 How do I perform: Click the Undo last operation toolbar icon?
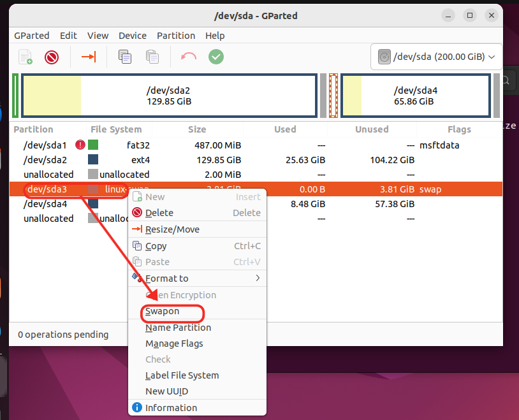coord(189,57)
